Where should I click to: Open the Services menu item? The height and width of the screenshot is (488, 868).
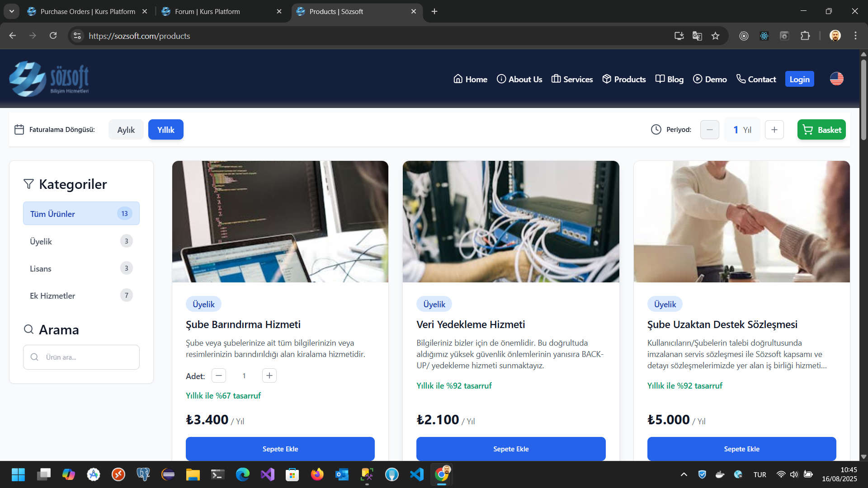pos(572,79)
